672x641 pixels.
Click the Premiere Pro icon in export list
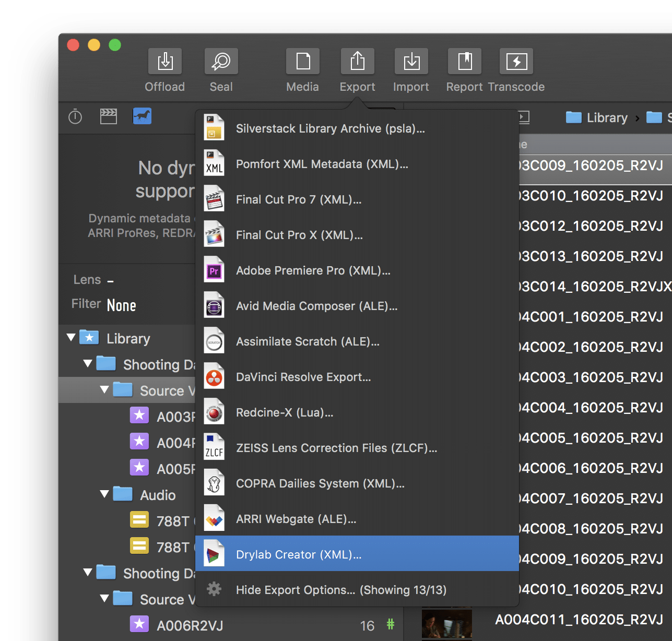coord(214,270)
